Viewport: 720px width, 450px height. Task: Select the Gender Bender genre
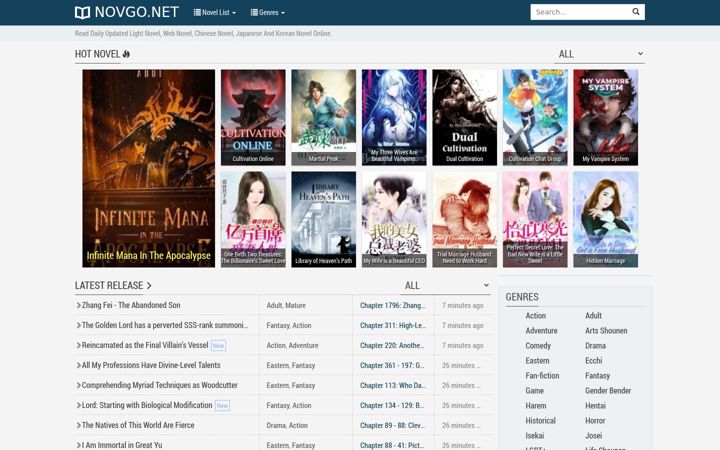608,391
